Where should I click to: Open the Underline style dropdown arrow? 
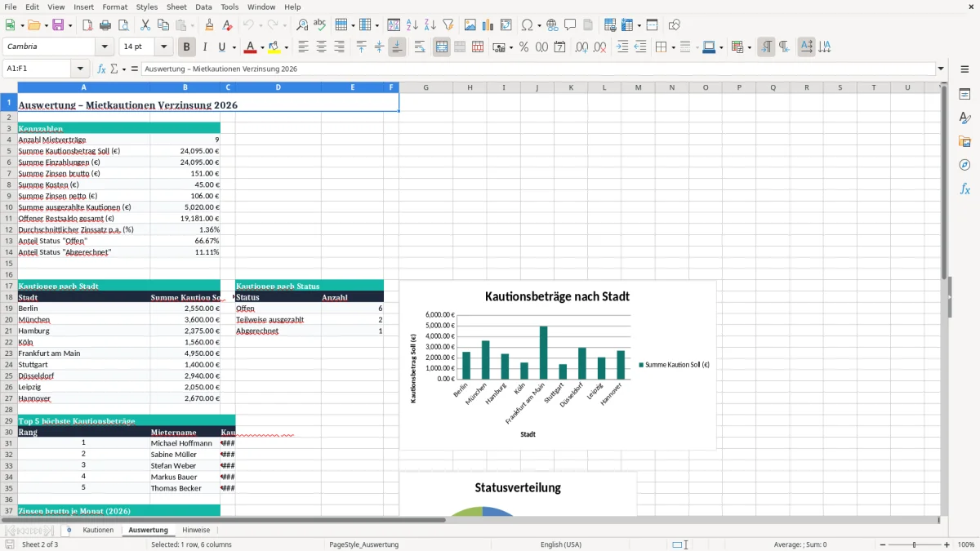click(234, 47)
